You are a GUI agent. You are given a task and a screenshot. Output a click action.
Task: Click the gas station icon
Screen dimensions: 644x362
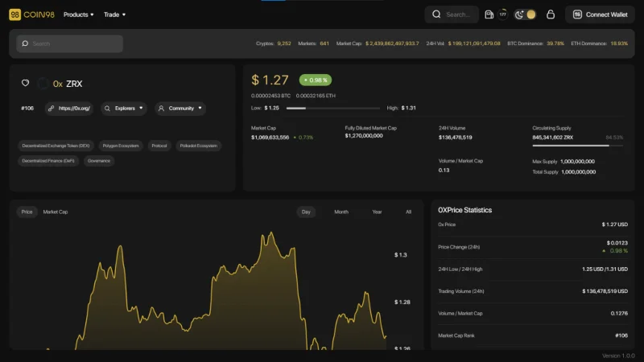(489, 14)
